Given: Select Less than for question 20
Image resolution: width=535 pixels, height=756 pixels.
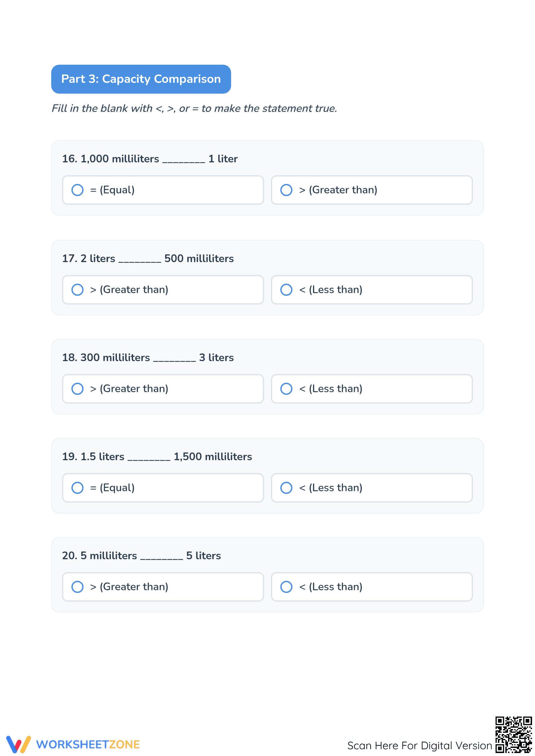Looking at the screenshot, I should pyautogui.click(x=286, y=587).
